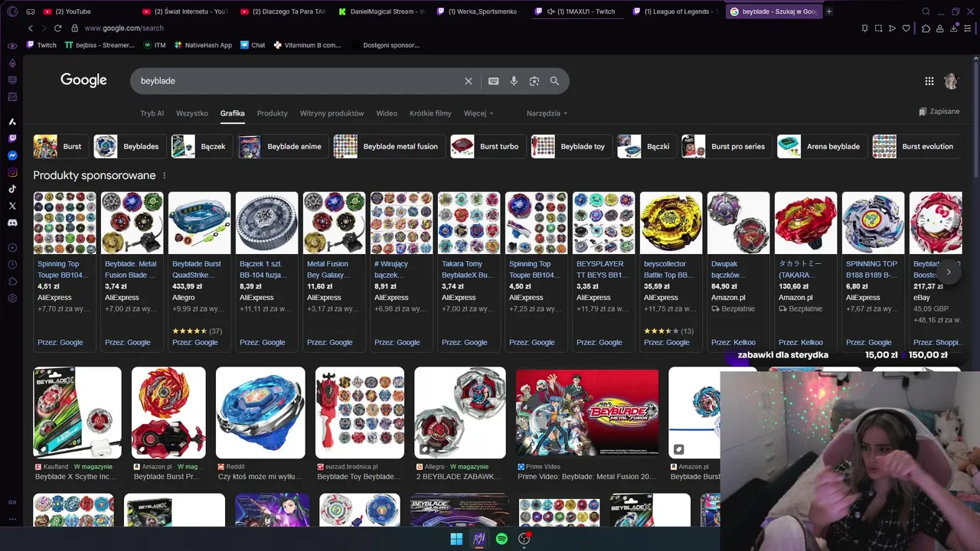Go back to the previous page
The image size is (980, 551).
[31, 28]
